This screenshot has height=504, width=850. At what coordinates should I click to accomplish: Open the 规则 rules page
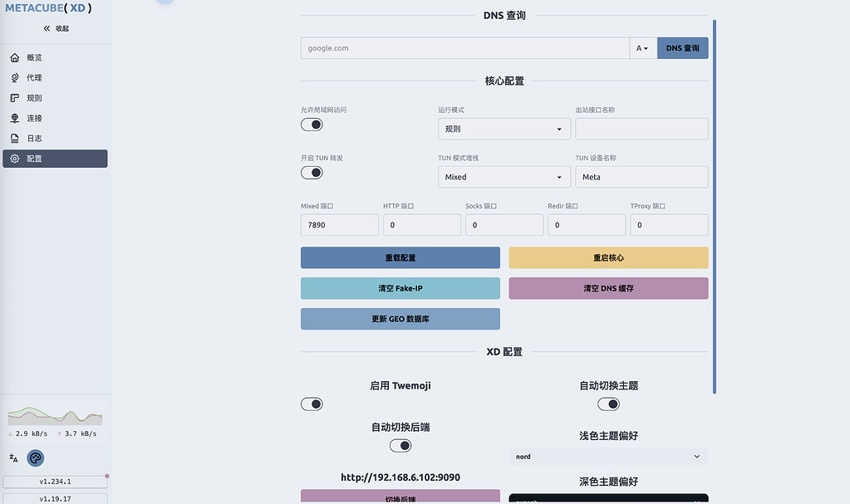tap(56, 98)
